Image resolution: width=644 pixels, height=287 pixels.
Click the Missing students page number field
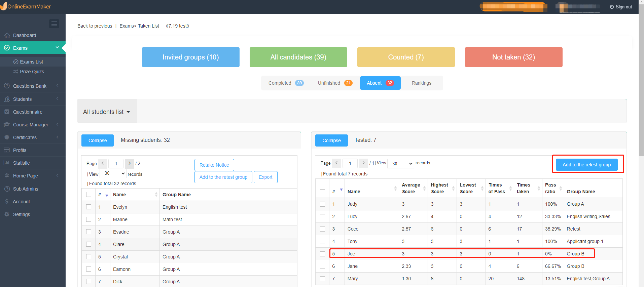[116, 164]
